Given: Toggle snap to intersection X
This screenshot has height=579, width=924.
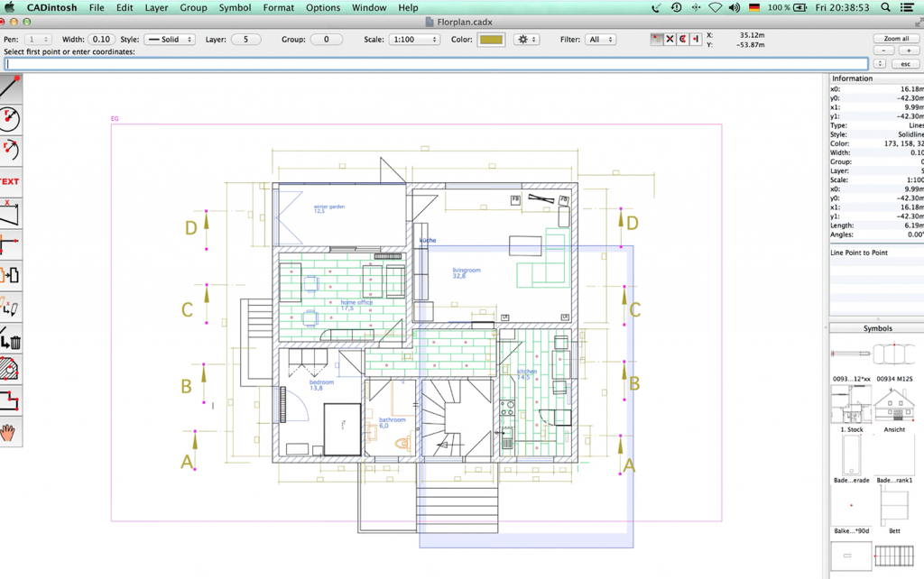Looking at the screenshot, I should 670,40.
